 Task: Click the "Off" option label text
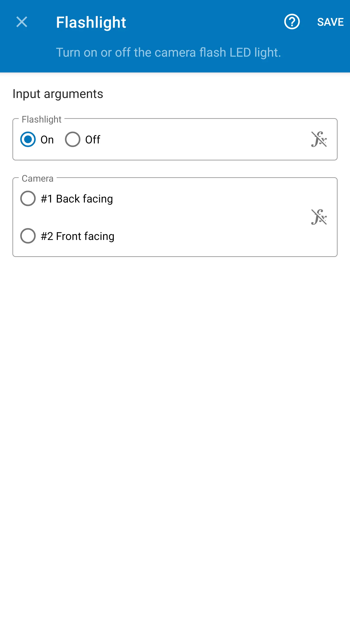click(x=93, y=140)
